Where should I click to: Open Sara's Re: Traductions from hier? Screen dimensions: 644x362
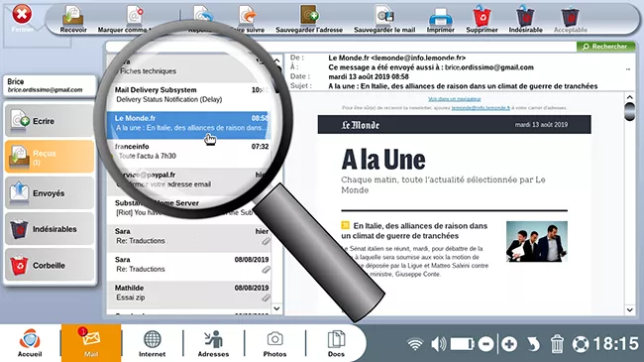click(189, 236)
